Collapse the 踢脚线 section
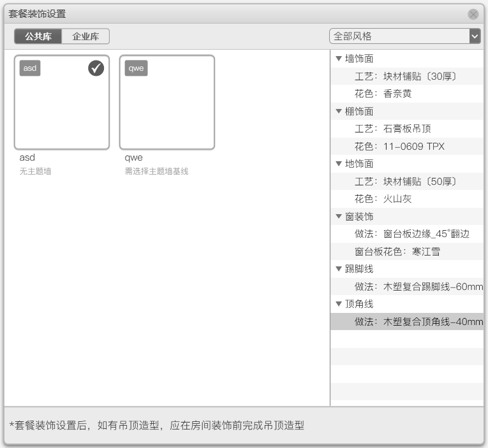The height and width of the screenshot is (448, 488). pos(339,269)
